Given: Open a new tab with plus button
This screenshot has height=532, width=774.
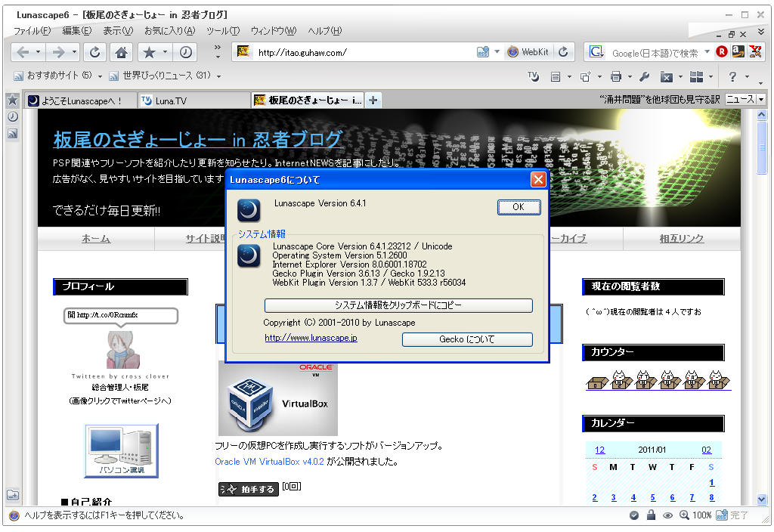Looking at the screenshot, I should pyautogui.click(x=373, y=101).
